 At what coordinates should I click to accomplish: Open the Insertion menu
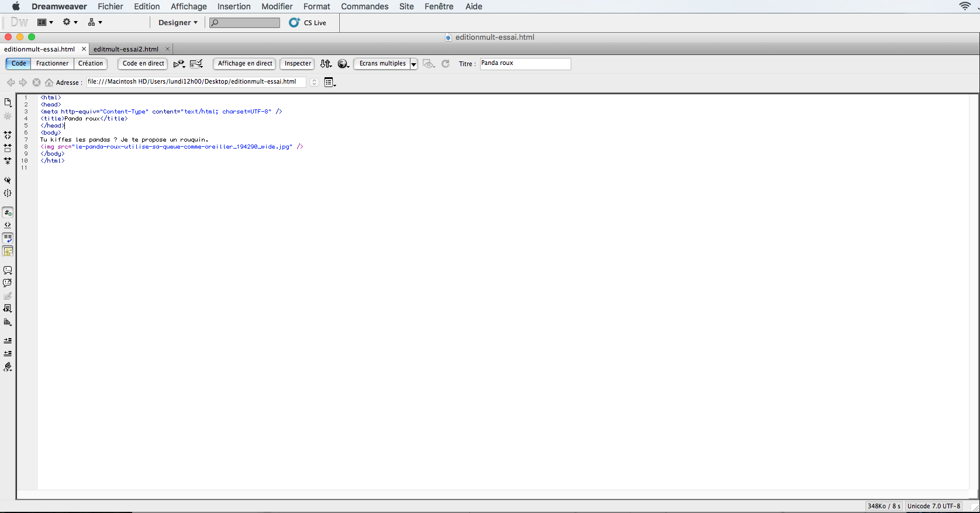coord(234,6)
